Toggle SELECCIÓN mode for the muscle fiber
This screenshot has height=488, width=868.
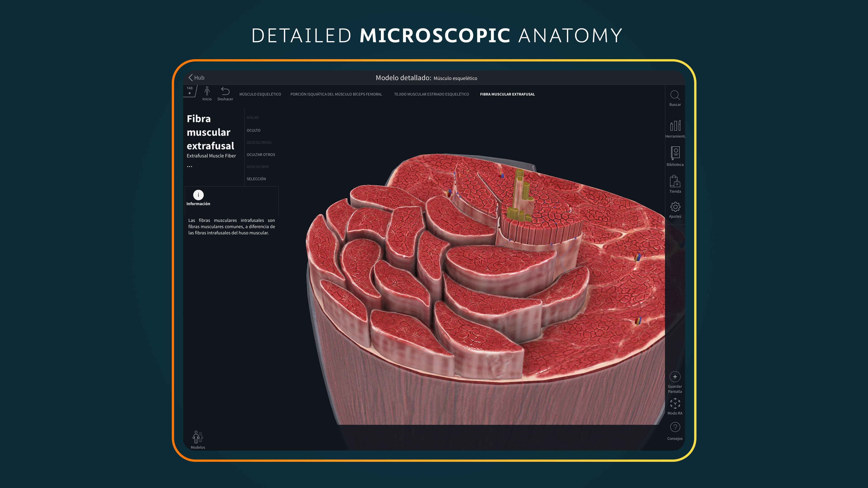pyautogui.click(x=256, y=179)
